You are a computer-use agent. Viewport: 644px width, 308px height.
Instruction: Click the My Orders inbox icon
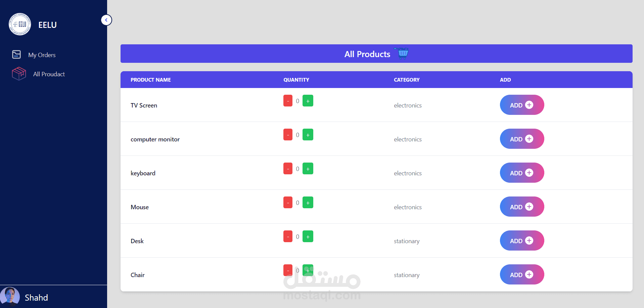tap(16, 54)
